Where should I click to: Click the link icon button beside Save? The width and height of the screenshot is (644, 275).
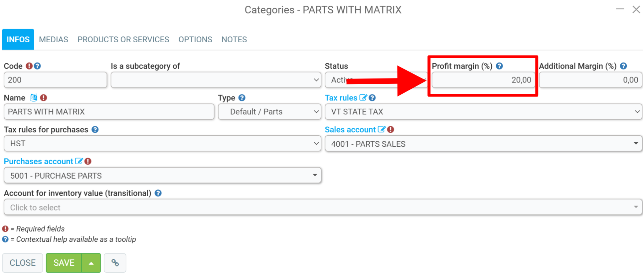[115, 263]
